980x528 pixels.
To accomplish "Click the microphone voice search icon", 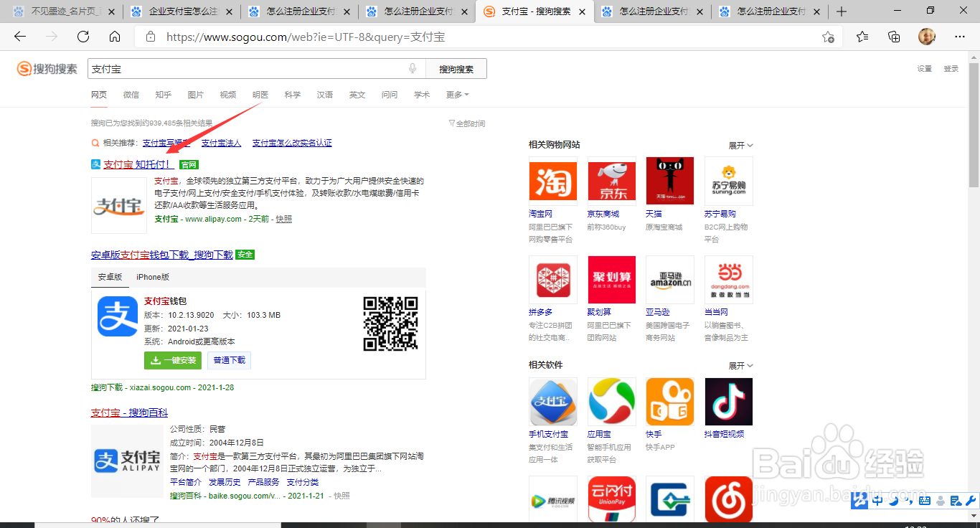I will 413,69.
